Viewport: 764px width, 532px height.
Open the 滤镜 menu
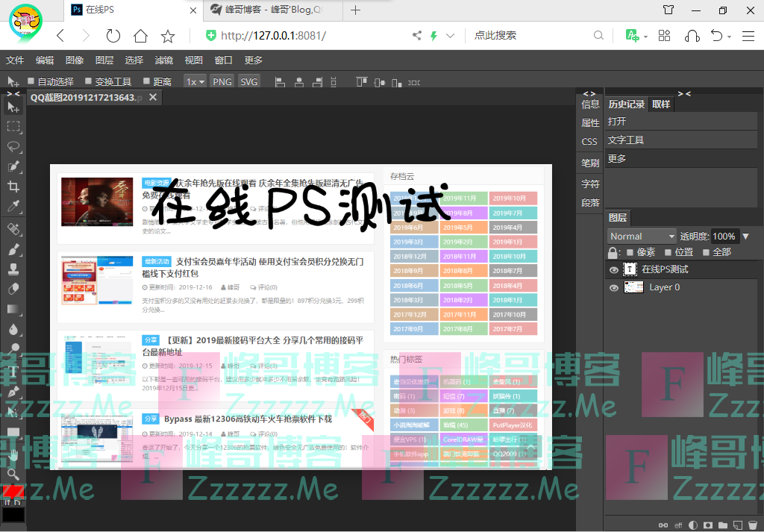163,60
